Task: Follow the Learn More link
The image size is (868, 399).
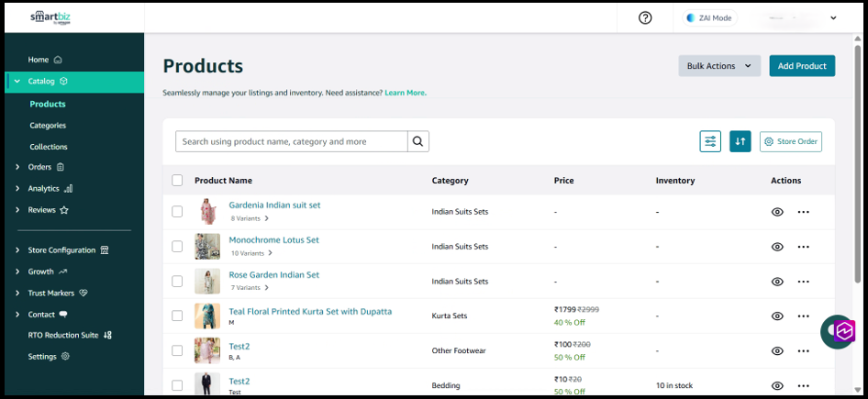Action: coord(406,93)
